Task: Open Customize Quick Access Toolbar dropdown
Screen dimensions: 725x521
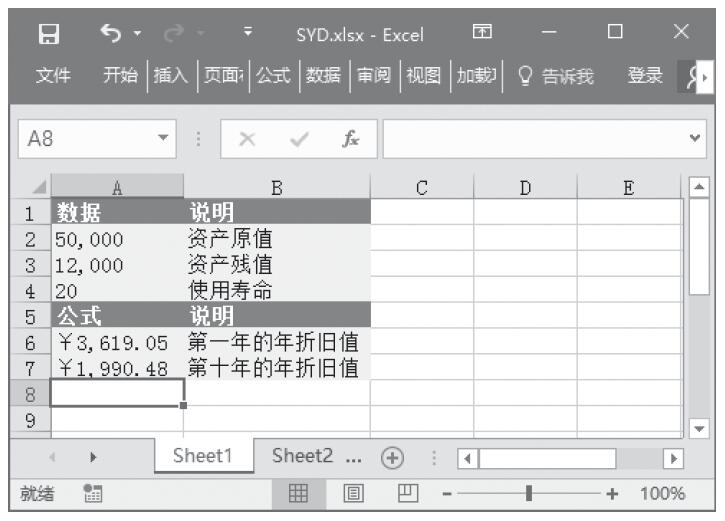Action: tap(246, 34)
